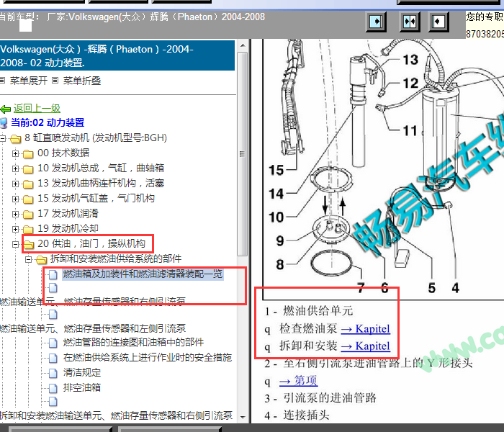Screen dimensions: 504x432
Task: Click the folder icon beside 00 技术数据
Action: click(x=28, y=154)
